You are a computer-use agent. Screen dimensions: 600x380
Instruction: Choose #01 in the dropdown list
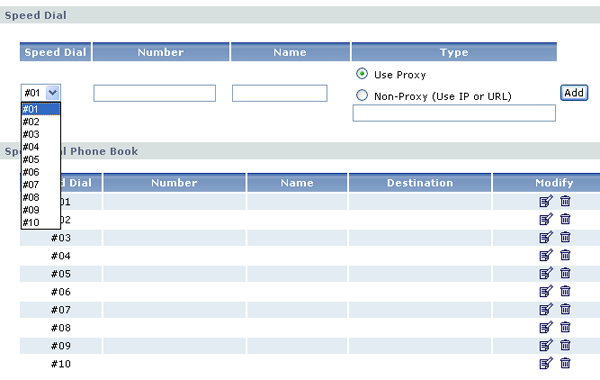(41, 109)
